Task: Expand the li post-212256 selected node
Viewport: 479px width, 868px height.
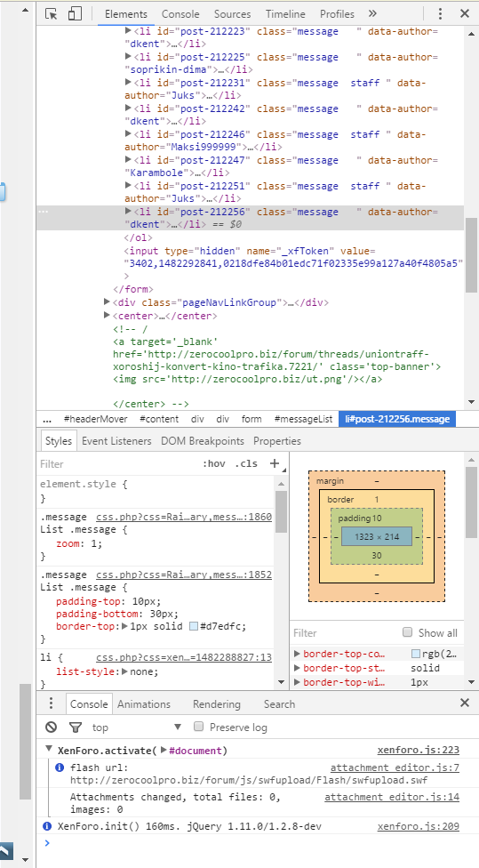Action: point(128,212)
